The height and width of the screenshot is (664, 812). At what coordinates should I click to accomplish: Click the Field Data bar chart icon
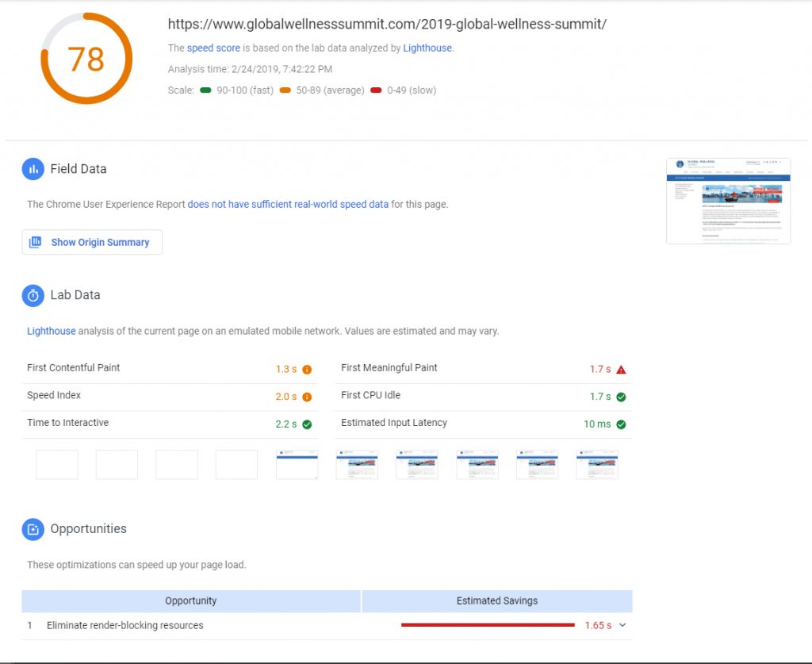[x=33, y=169]
